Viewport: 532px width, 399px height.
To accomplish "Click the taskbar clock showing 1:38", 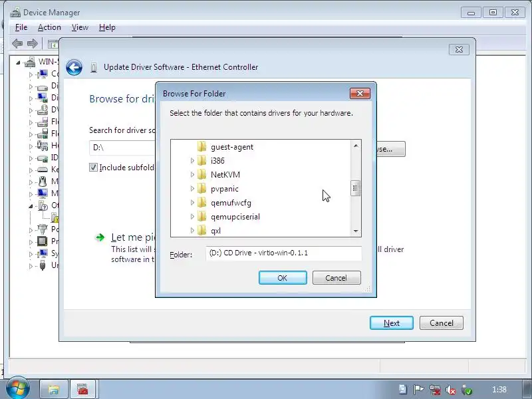I will [x=499, y=390].
